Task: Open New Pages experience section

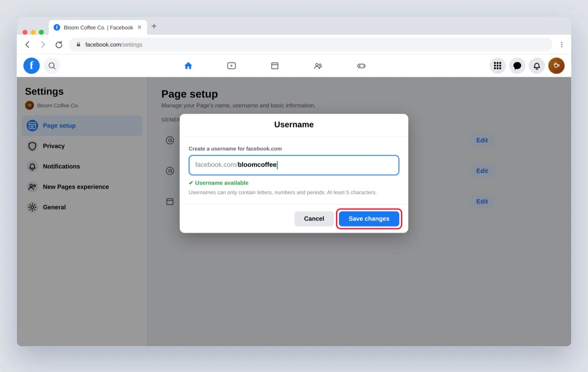Action: pos(82,187)
